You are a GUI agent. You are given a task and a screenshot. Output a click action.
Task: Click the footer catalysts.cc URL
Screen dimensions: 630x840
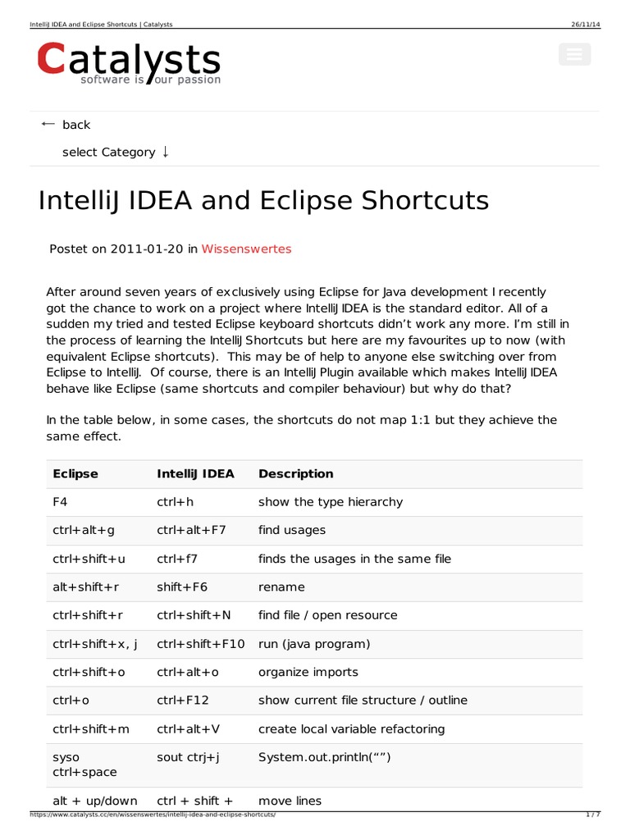pyautogui.click(x=153, y=815)
